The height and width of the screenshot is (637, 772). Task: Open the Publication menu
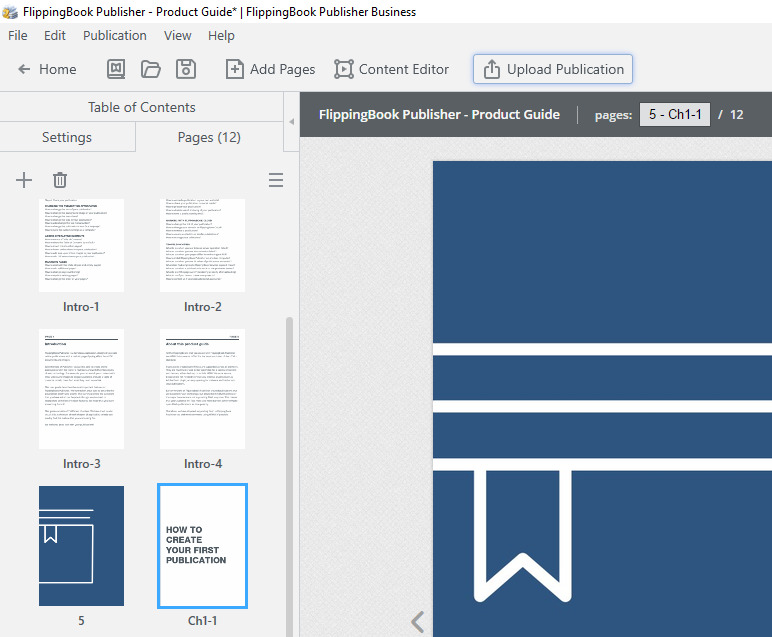115,35
